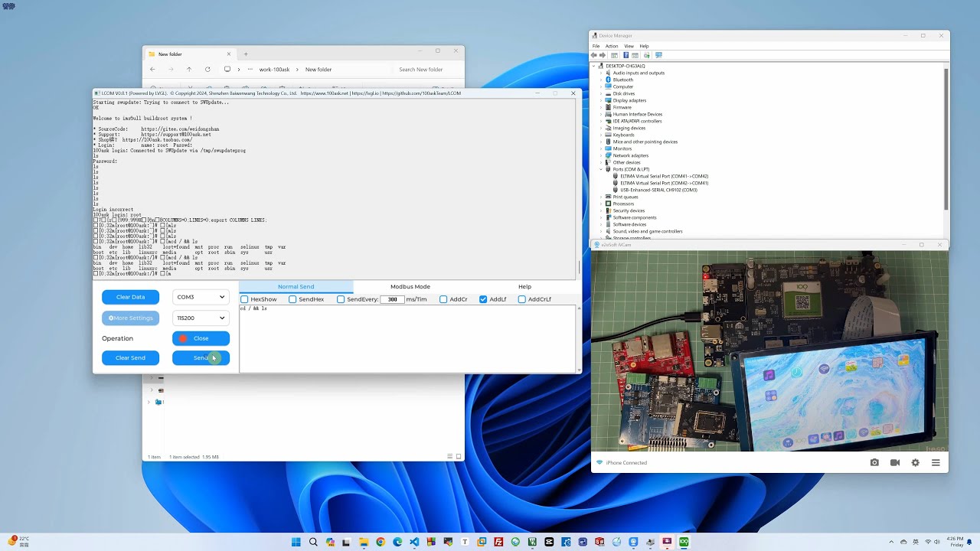This screenshot has width=980, height=551.
Task: Enable the SendHex checkbox
Action: [292, 299]
